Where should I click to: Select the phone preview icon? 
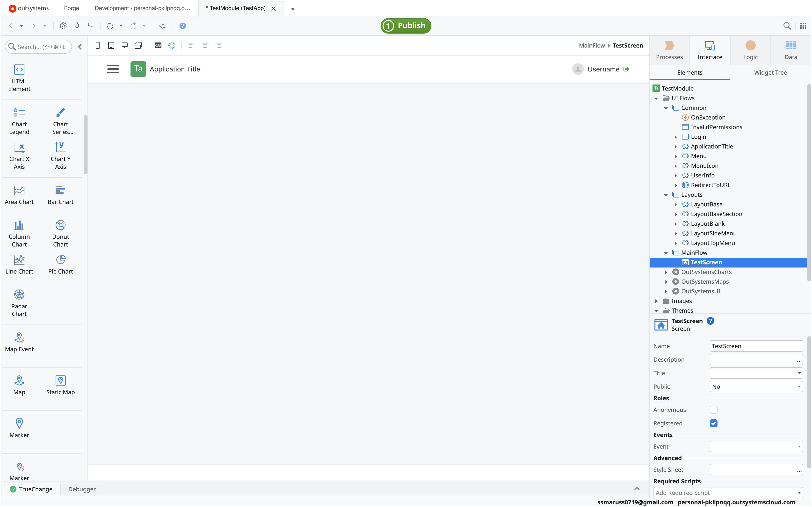point(98,45)
